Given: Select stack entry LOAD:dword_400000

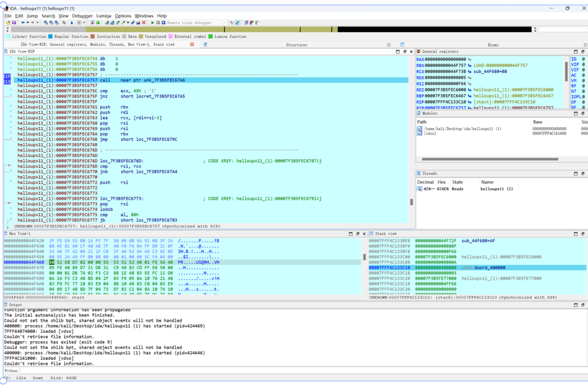Looking at the screenshot, I should [477, 268].
